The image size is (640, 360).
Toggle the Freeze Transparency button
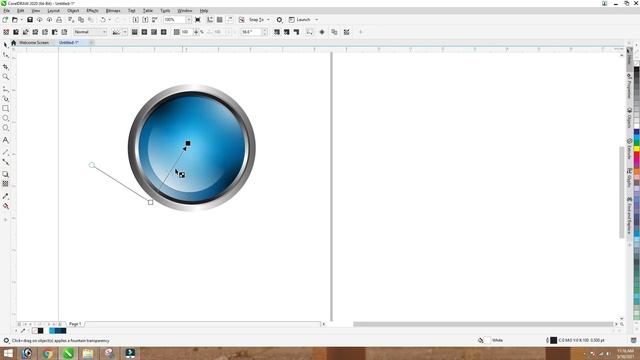(x=322, y=32)
